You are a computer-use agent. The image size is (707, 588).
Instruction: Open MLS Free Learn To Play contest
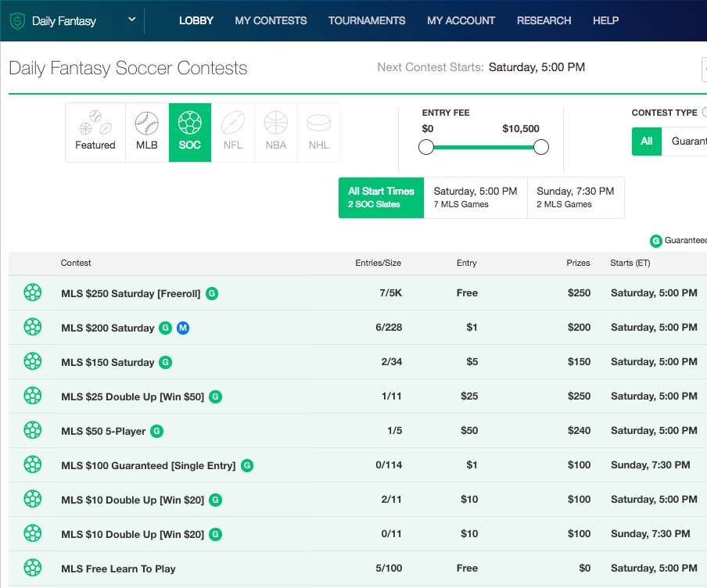(118, 568)
